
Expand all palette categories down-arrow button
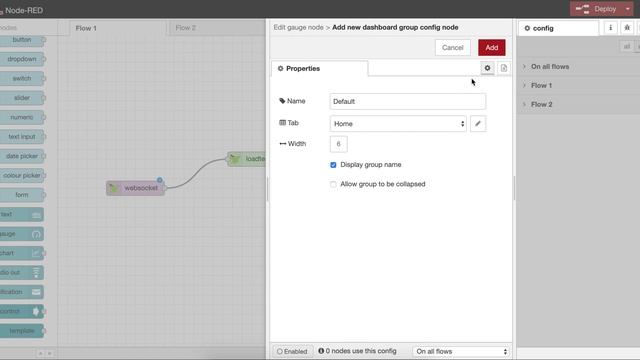49,353
